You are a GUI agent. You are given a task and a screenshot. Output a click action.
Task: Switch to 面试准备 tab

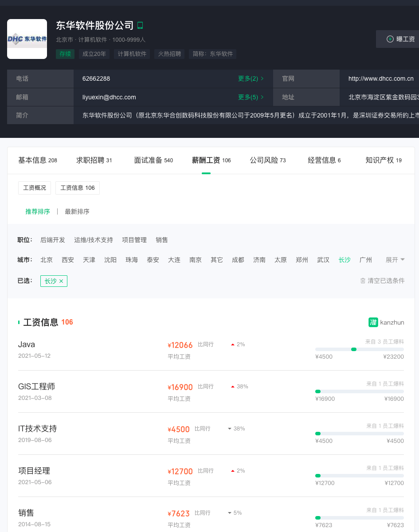[153, 160]
